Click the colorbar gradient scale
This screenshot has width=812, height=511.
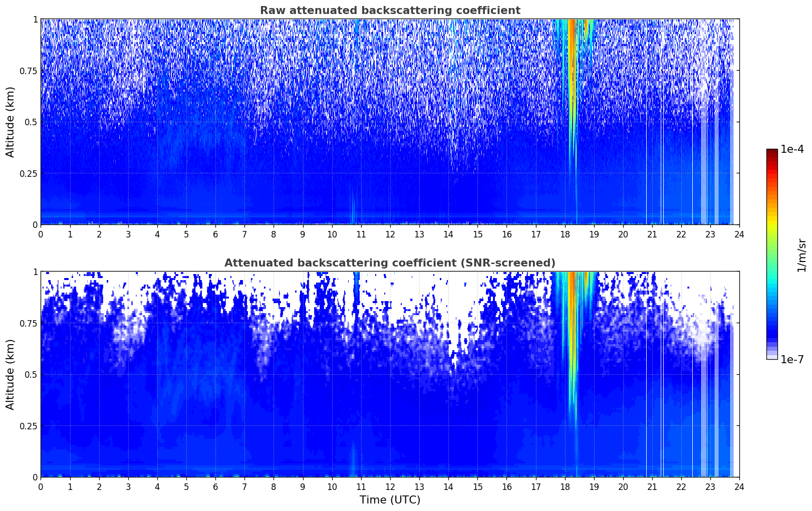pyautogui.click(x=772, y=254)
